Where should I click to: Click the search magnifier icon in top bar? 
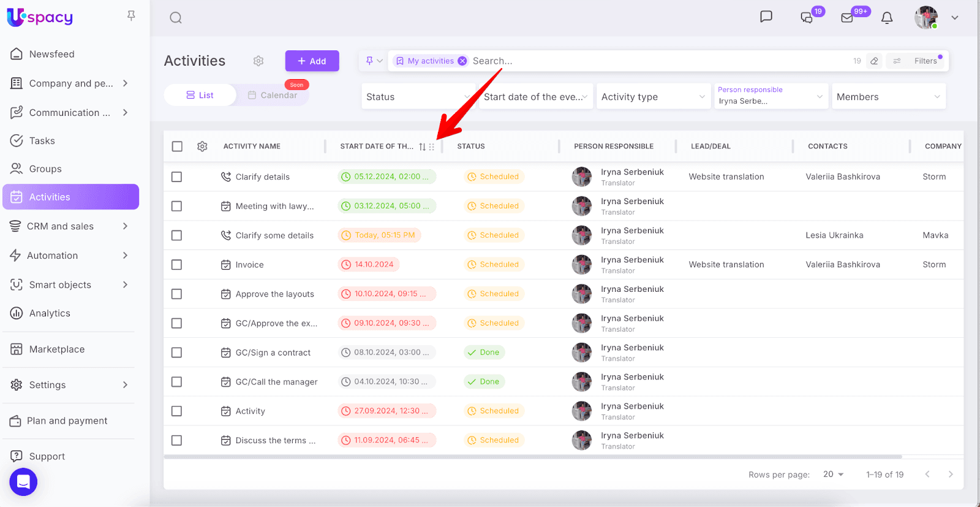[176, 18]
